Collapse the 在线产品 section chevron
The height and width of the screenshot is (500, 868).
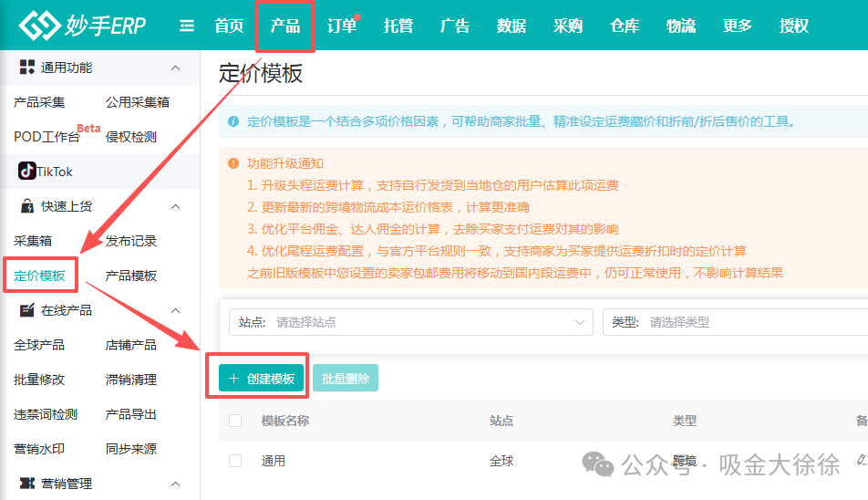pyautogui.click(x=175, y=310)
